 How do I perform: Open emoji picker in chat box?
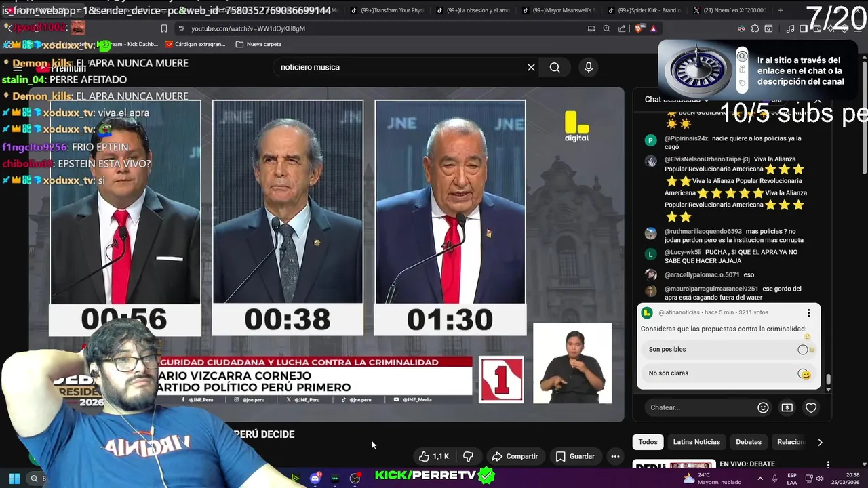(763, 407)
